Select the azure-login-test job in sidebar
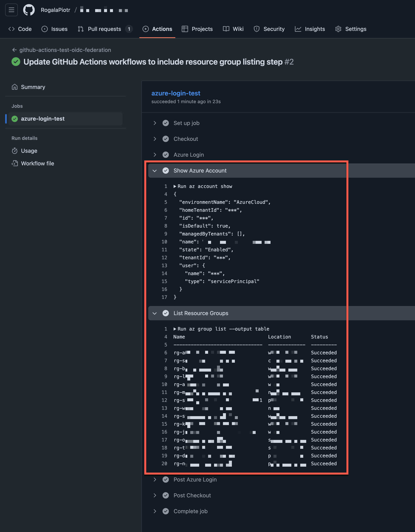Screen dimensions: 415x532 tap(65, 119)
